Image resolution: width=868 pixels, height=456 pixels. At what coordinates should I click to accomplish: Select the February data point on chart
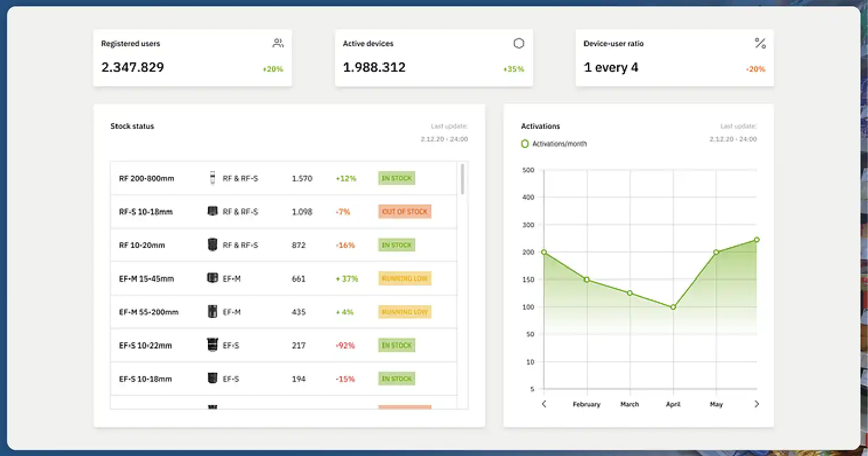click(x=587, y=280)
